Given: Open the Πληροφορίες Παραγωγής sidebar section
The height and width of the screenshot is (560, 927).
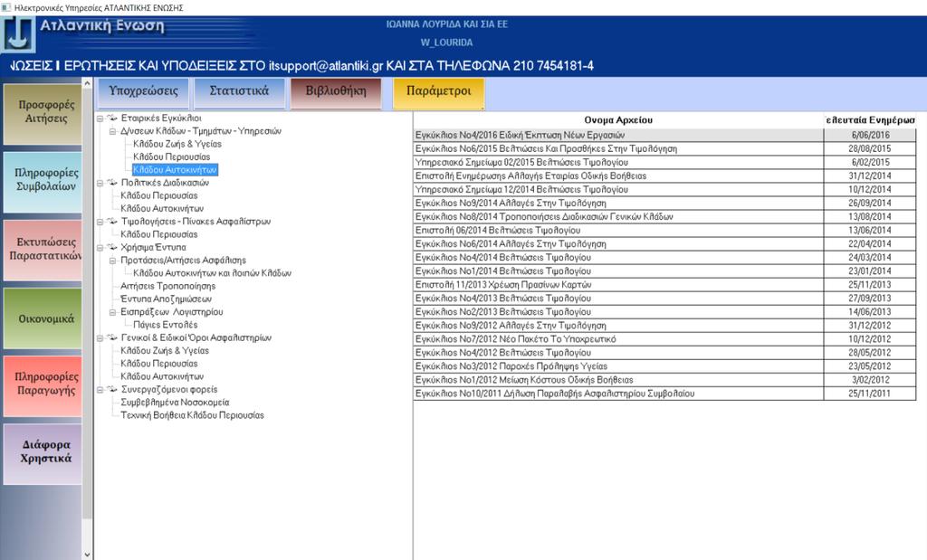Looking at the screenshot, I should 43,386.
